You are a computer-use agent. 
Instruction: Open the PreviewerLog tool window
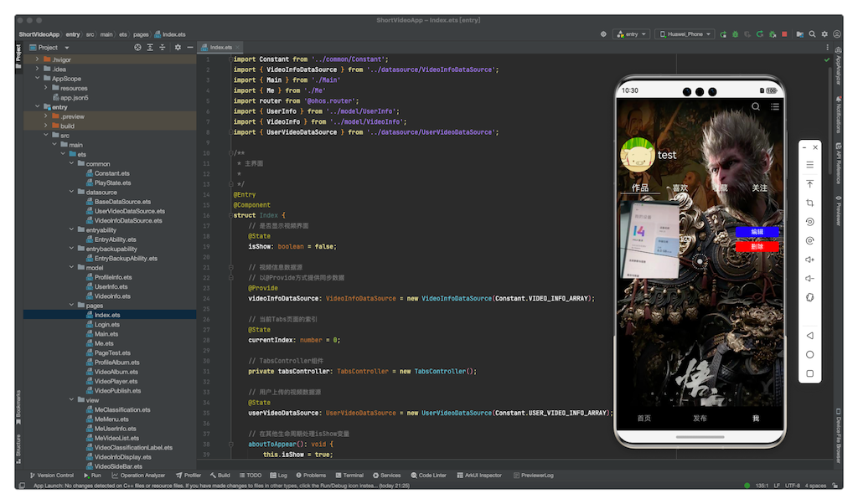(534, 476)
